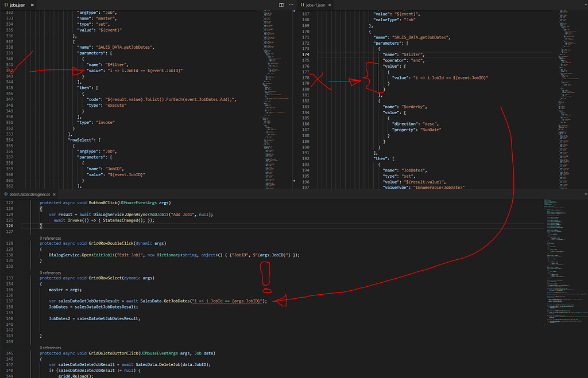Viewport: 588px width, 378px height.
Task: Open '0 references' lens above Grid0RowSelect
Action: (x=51, y=273)
